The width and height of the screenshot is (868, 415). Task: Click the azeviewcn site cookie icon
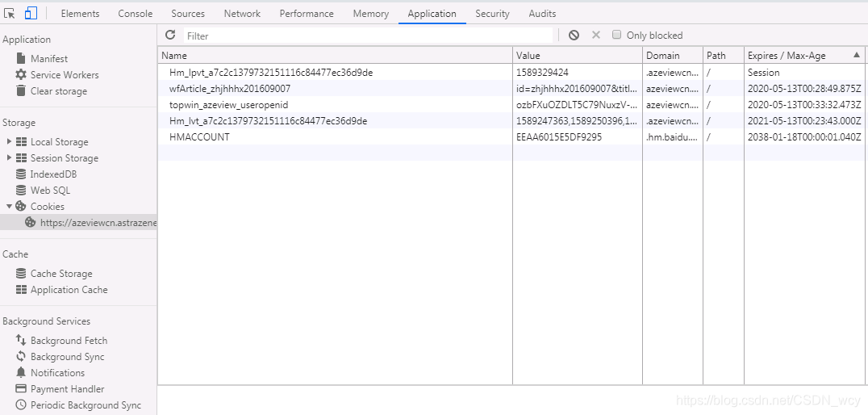pos(31,222)
